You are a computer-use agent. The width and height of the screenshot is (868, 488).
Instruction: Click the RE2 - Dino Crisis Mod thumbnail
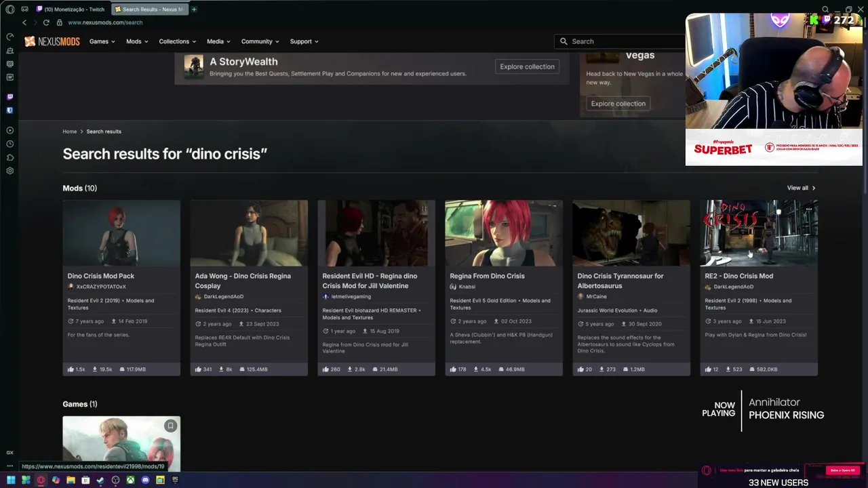click(x=759, y=233)
